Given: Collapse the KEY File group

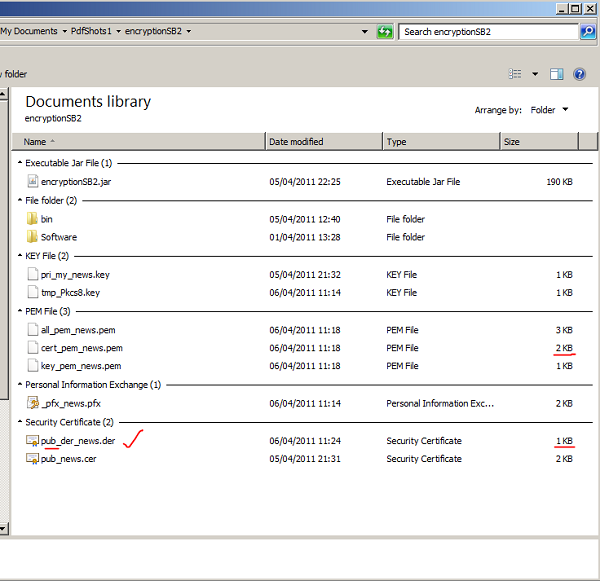Looking at the screenshot, I should pos(20,255).
